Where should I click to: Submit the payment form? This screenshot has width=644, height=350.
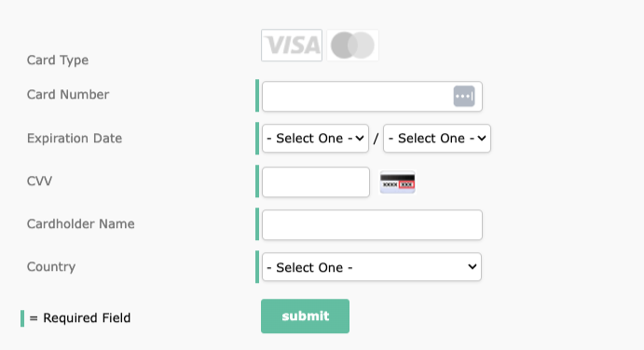tap(305, 316)
